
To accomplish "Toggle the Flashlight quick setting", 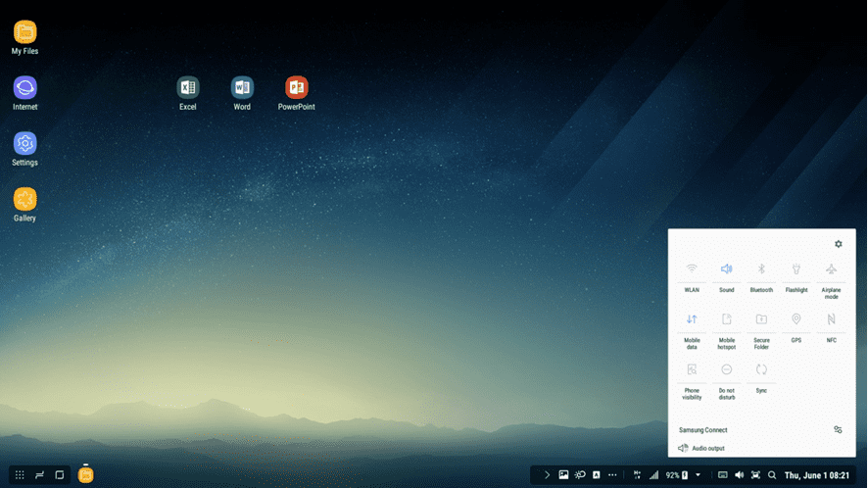I will (796, 269).
